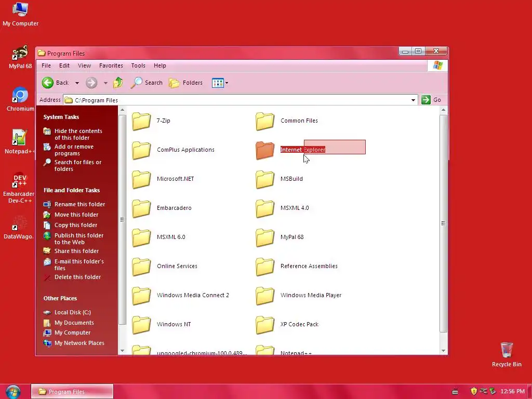Viewport: 532px width, 399px height.
Task: Open the Edit menu
Action: click(64, 65)
